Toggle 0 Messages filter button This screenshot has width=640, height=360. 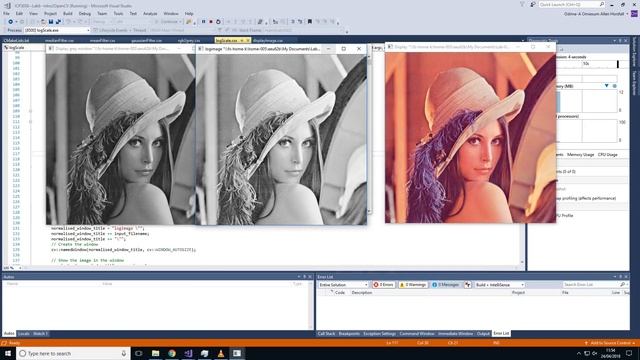[445, 284]
